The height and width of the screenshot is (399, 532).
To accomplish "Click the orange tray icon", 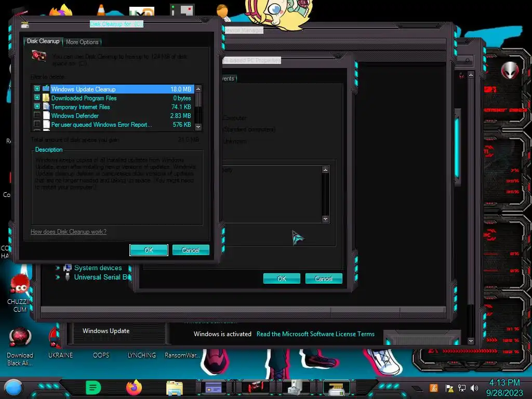I will (x=434, y=388).
